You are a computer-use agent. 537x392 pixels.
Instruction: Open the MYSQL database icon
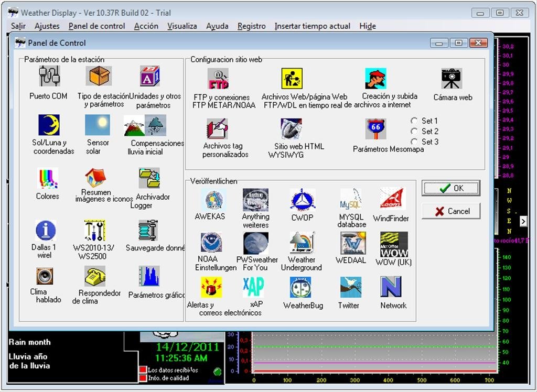tap(351, 199)
